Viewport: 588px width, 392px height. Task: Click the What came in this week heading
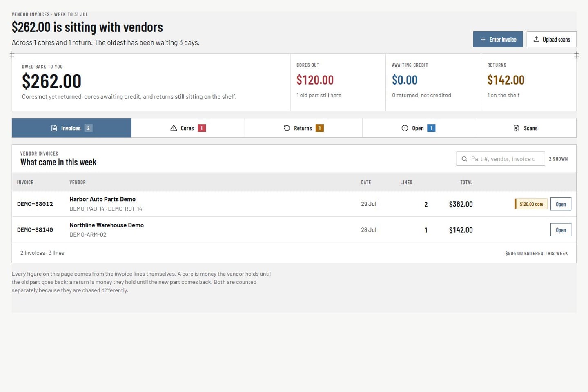[58, 162]
